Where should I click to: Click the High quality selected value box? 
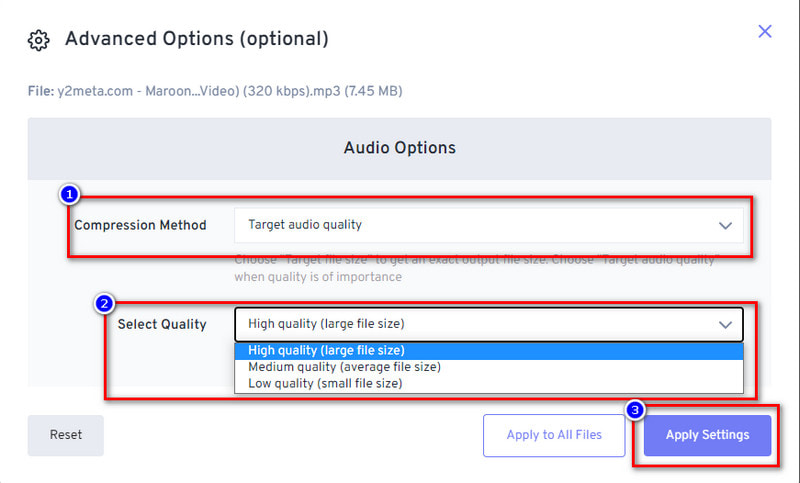click(x=488, y=324)
